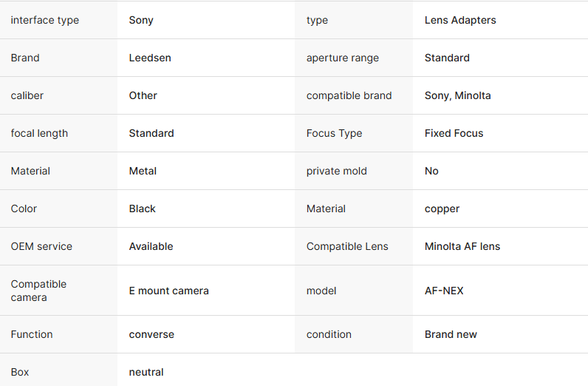Screen dimensions: 588x386
Task: Click the "Brand new" condition value
Action: 451,334
